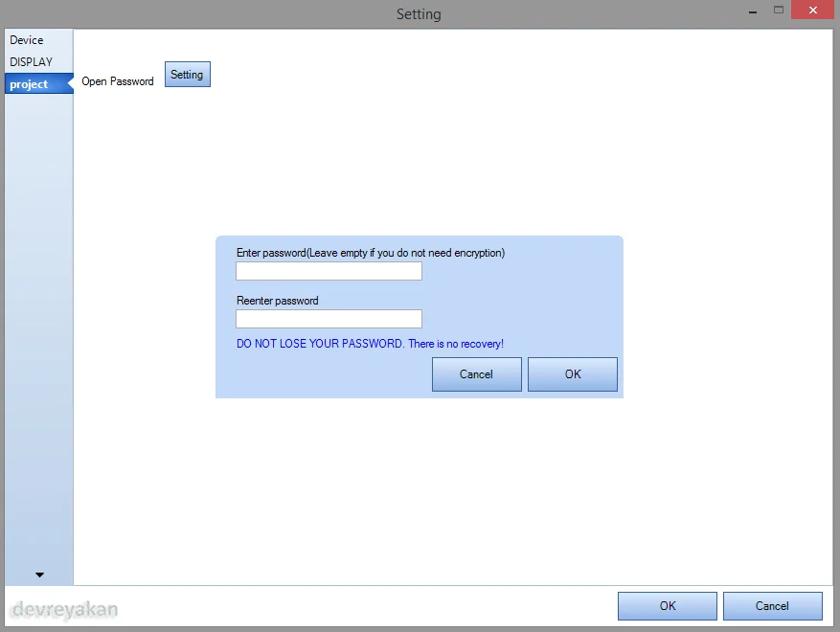Click the Enter password instruction label

click(371, 253)
